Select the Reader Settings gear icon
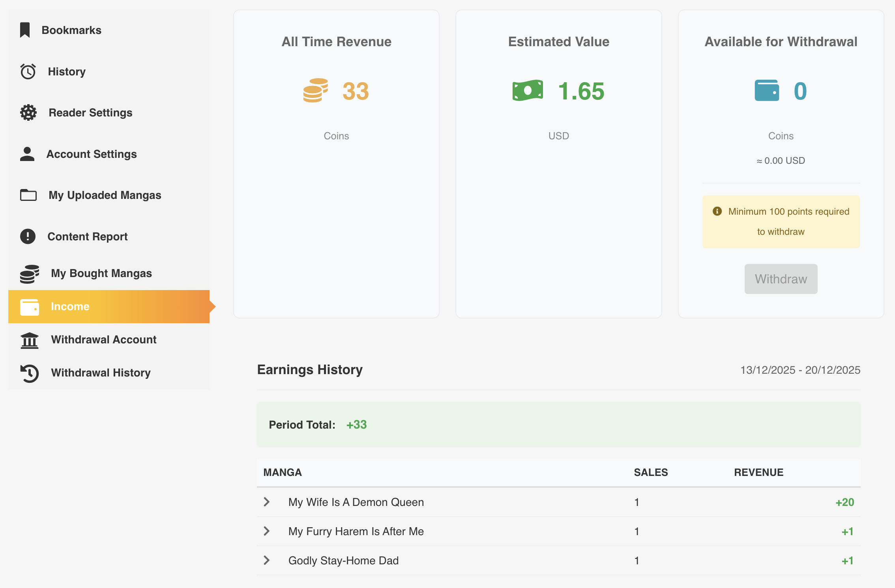 28,112
